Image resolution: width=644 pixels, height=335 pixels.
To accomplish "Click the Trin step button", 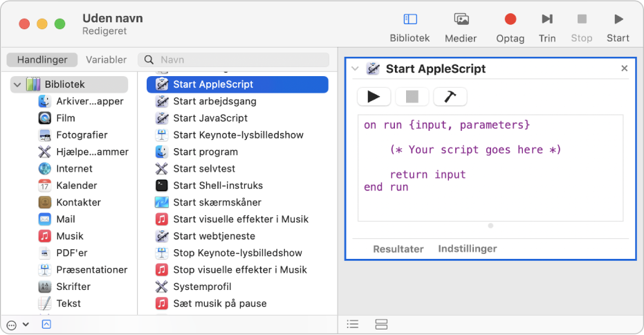I will 546,20.
